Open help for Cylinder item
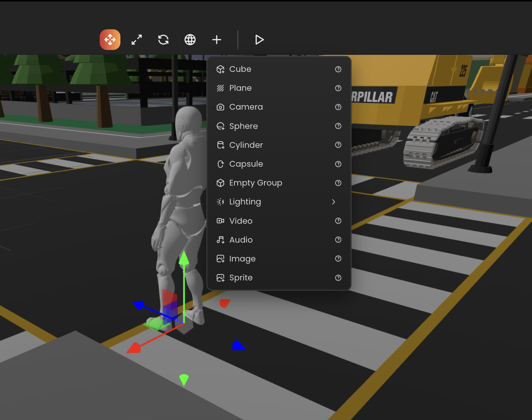The width and height of the screenshot is (532, 420). [338, 145]
